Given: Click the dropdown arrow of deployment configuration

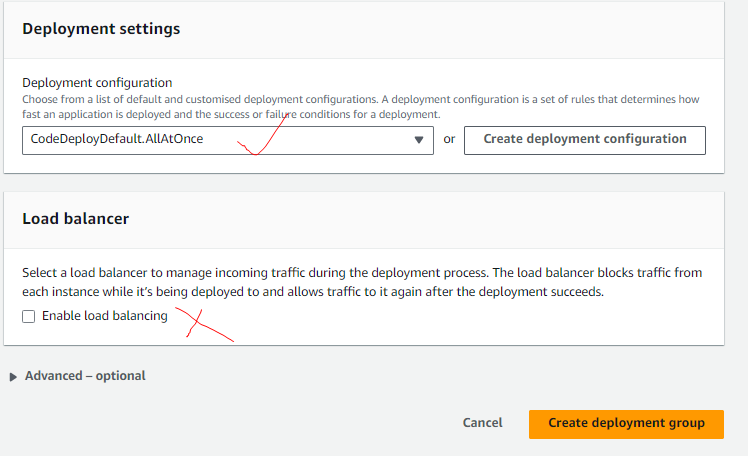Looking at the screenshot, I should (419, 140).
